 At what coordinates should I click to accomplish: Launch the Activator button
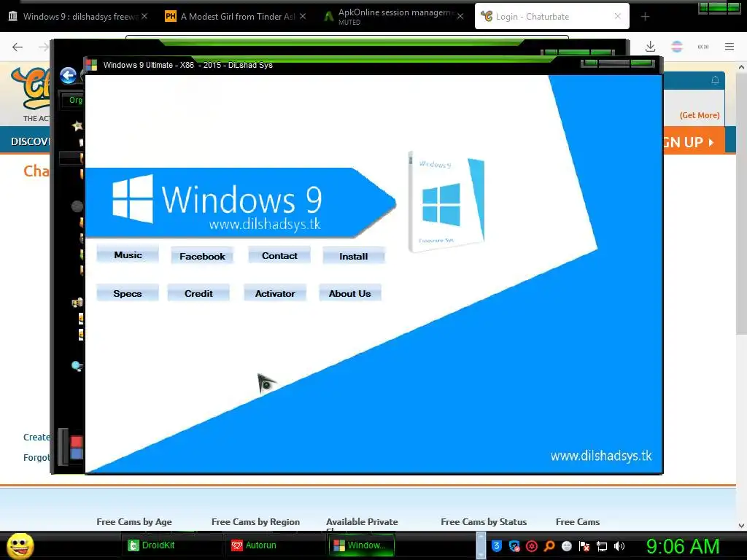point(275,293)
